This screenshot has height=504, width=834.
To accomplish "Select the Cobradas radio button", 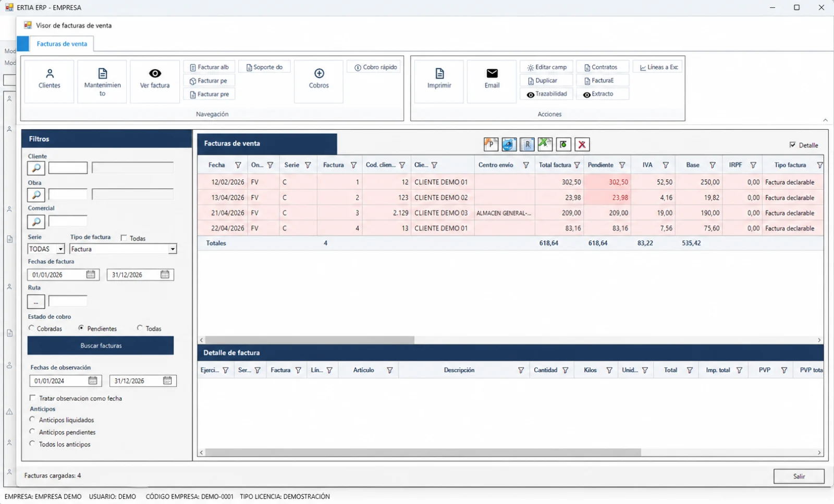I will coord(32,328).
